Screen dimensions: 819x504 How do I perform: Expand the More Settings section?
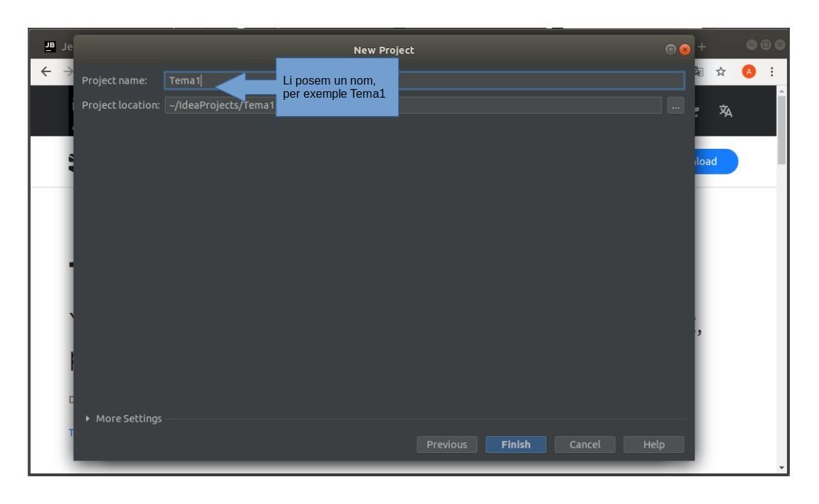(x=124, y=419)
